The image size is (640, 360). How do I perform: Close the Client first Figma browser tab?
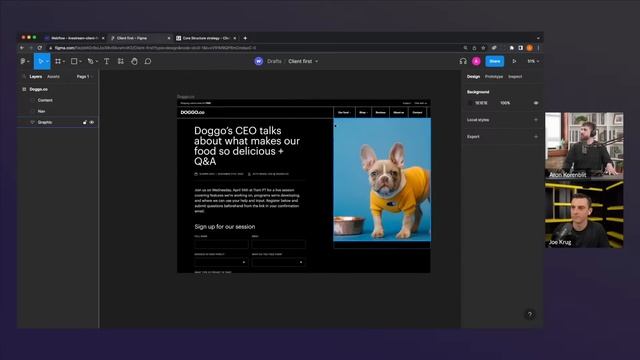pyautogui.click(x=169, y=38)
